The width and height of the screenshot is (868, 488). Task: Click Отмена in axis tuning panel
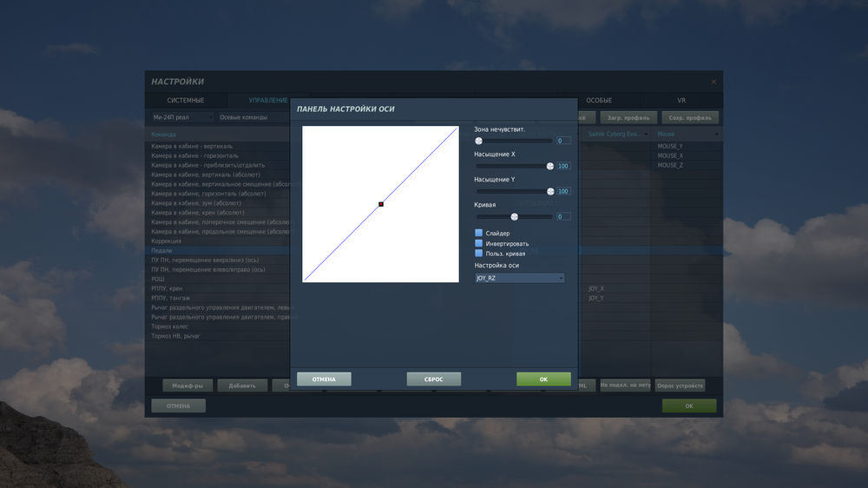324,379
